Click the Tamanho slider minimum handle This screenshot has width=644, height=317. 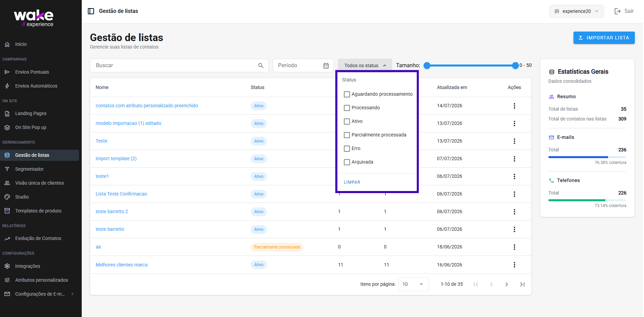pyautogui.click(x=427, y=66)
